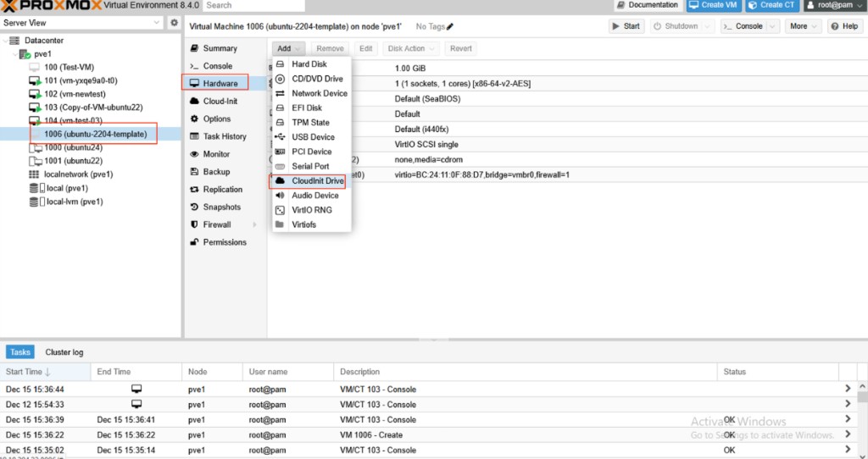
Task: Click the Audio Device speaker icon
Action: [x=280, y=196]
